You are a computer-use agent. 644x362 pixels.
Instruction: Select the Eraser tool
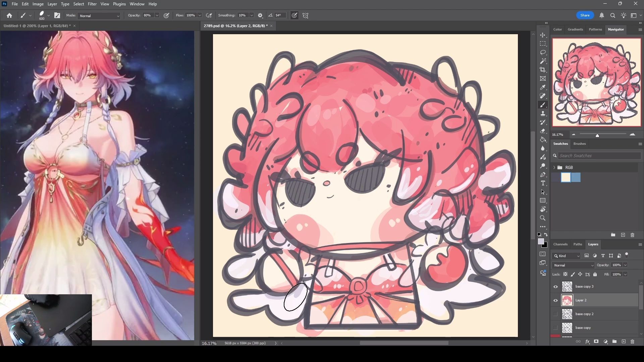tap(543, 131)
